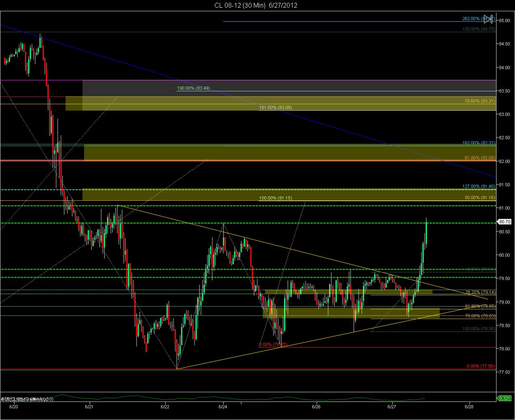515x420 pixels.
Task: Select the 78.60% (83.21) retracement label
Action: 480,101
